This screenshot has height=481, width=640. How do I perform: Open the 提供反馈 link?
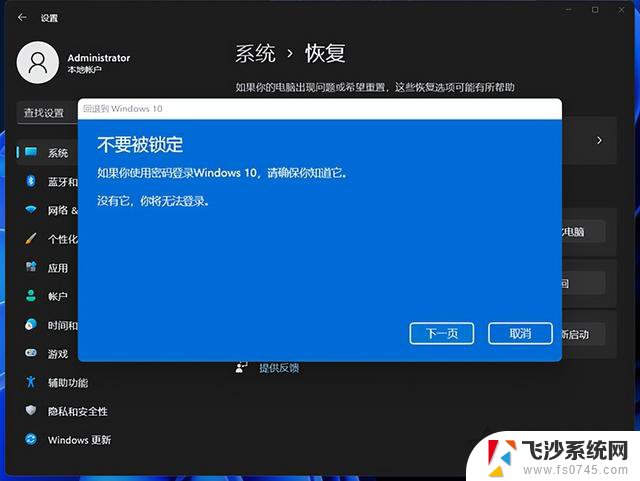click(x=279, y=368)
